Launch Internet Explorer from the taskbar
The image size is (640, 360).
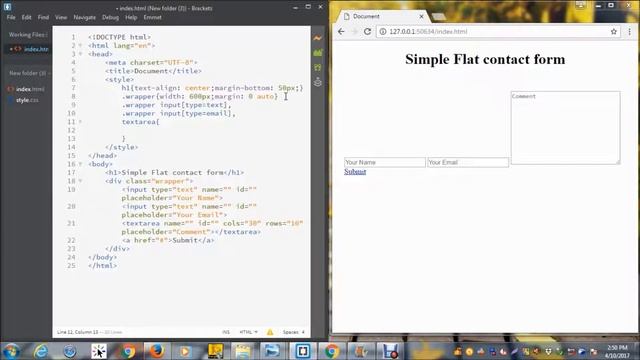[x=40, y=351]
